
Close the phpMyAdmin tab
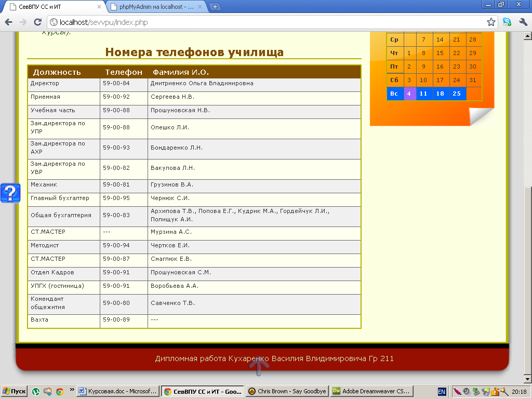(200, 6)
